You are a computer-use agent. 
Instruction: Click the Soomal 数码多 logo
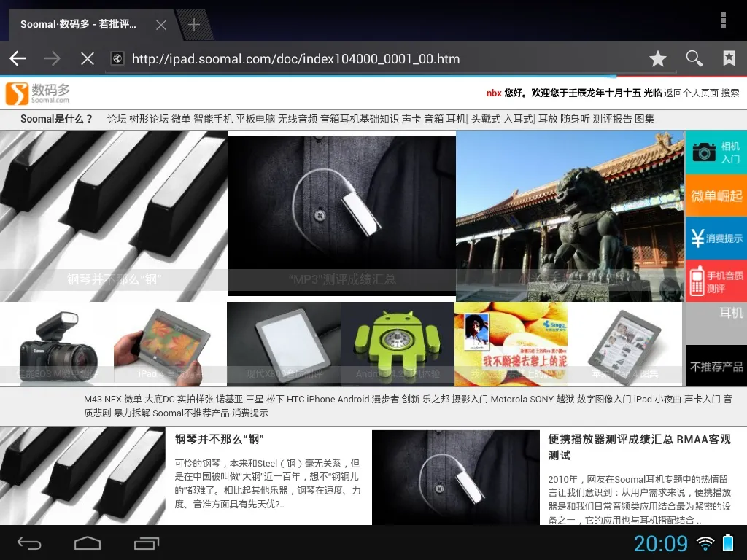(38, 93)
